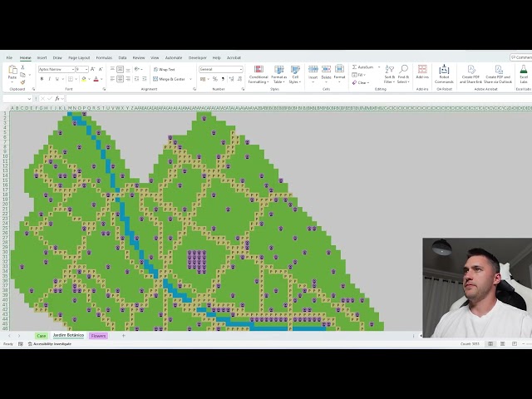
Task: Expand AutoSum dropdown arrow
Action: pos(379,67)
